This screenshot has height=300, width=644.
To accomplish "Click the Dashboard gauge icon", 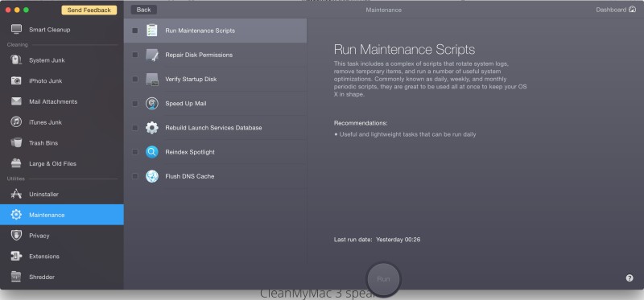I will coord(632,10).
